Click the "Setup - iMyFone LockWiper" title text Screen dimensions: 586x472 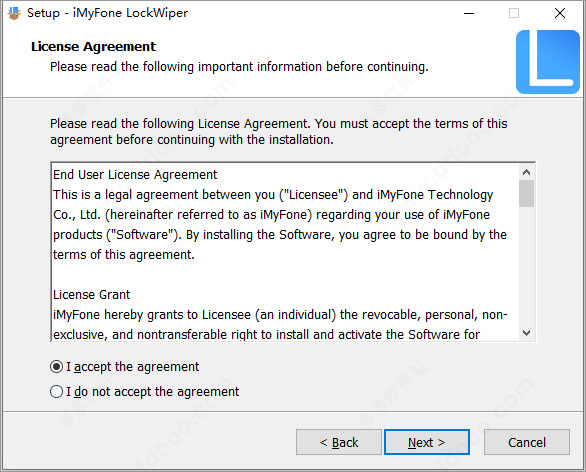tap(108, 13)
